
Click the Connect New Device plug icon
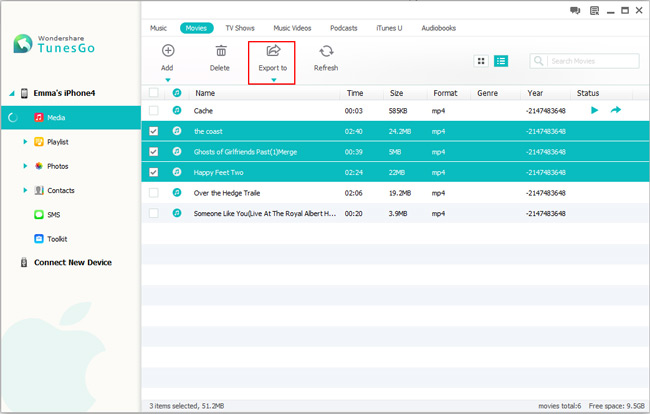pyautogui.click(x=24, y=262)
